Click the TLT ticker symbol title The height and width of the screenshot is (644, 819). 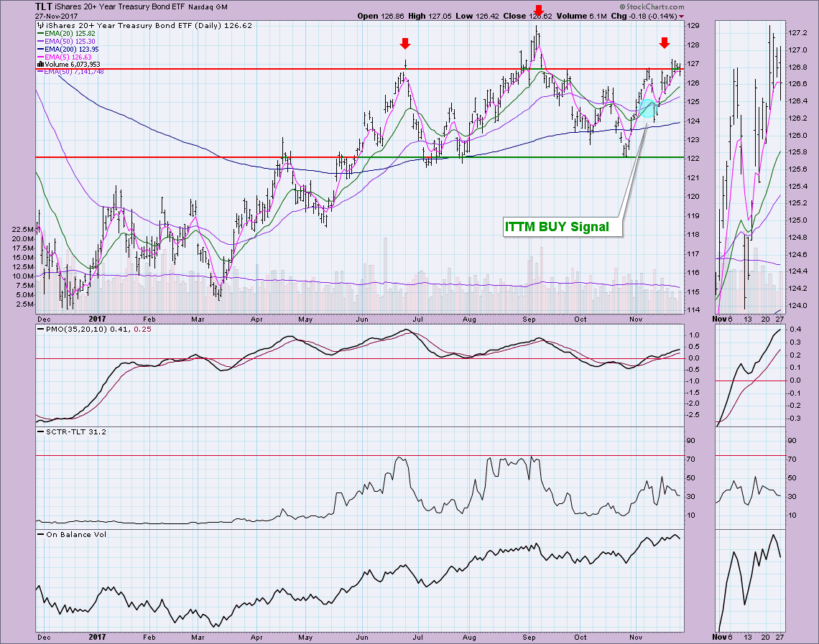tap(43, 6)
